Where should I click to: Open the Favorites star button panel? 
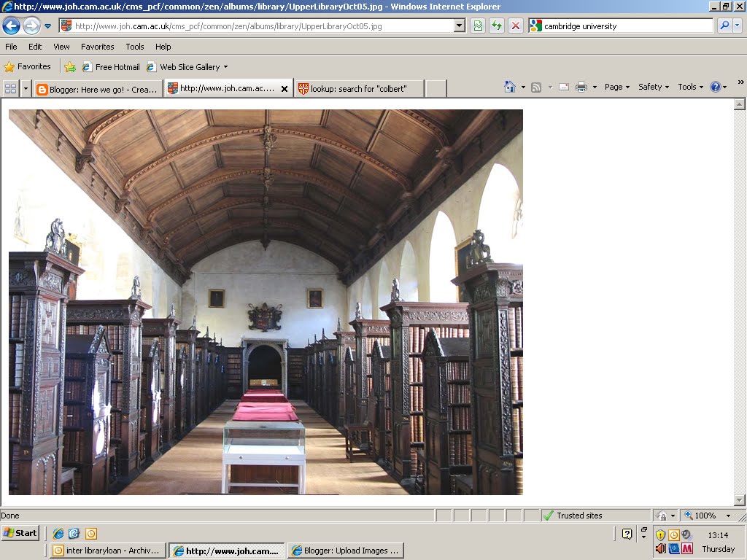coord(28,66)
